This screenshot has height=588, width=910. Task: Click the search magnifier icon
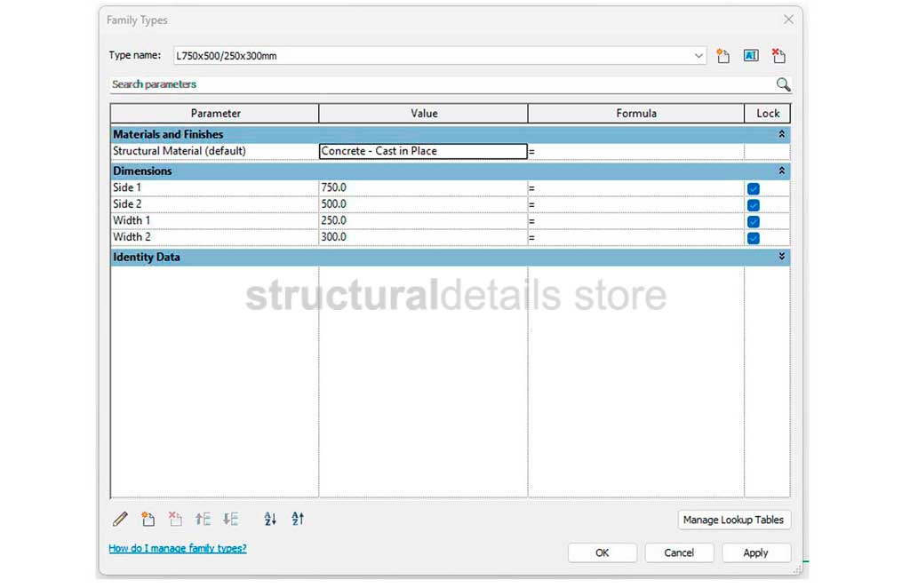[x=783, y=84]
